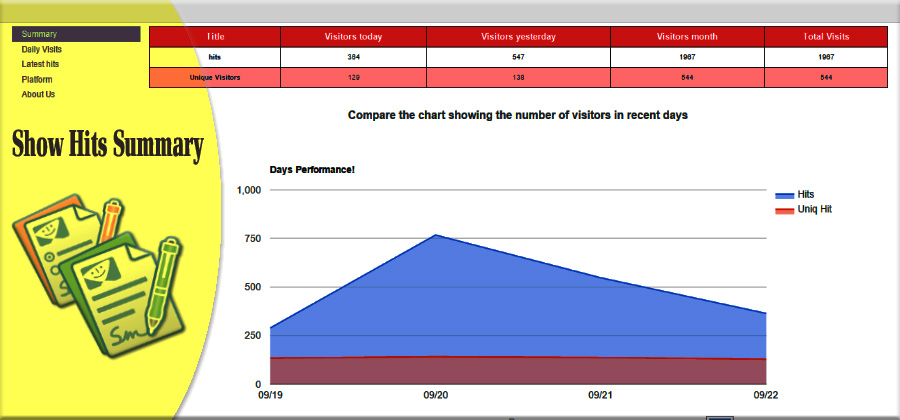Click the 09/20 axis label

coord(435,395)
